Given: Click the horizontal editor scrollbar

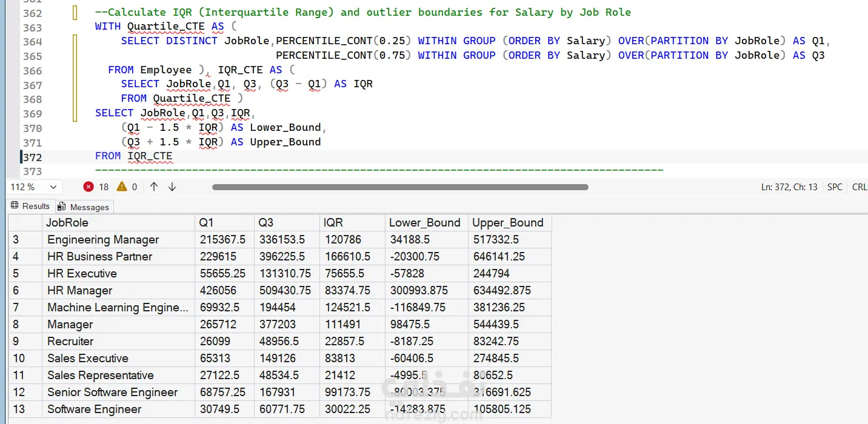Looking at the screenshot, I should point(400,187).
